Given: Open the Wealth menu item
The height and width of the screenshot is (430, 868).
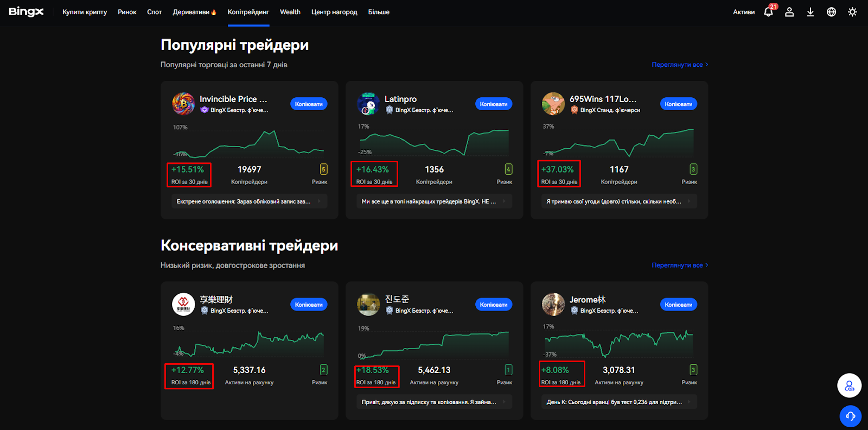Looking at the screenshot, I should click(290, 12).
